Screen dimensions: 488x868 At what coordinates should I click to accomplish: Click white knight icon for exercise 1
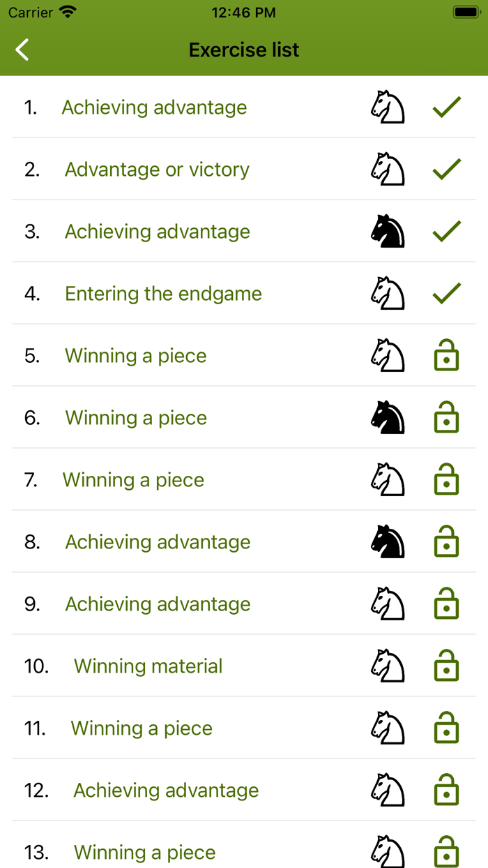tap(388, 107)
